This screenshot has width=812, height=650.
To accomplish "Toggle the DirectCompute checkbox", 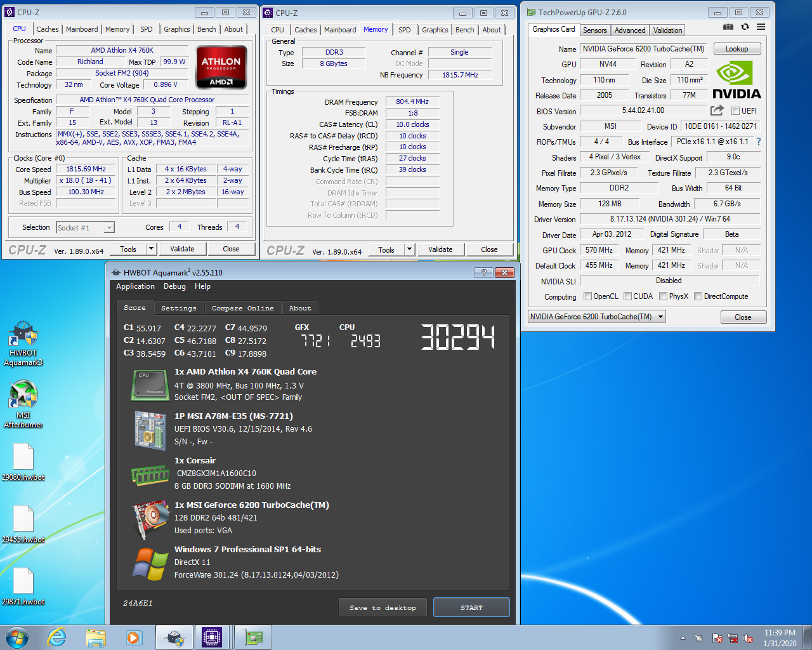I will tap(698, 296).
